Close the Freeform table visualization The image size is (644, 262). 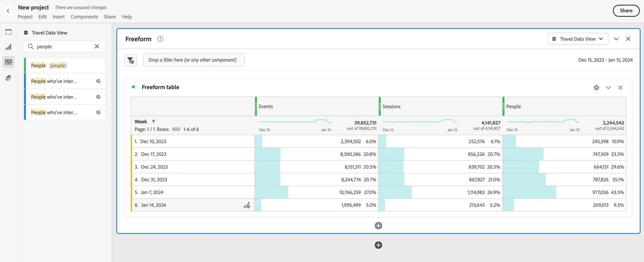click(x=620, y=88)
